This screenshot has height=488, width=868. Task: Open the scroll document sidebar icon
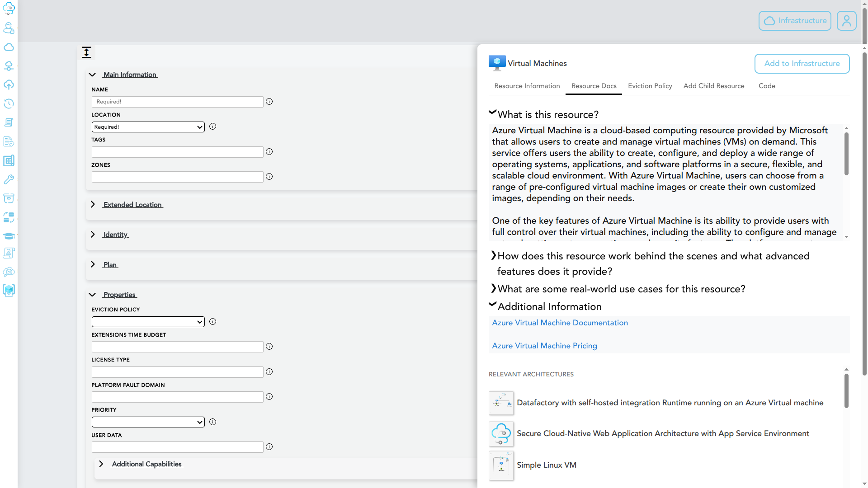tap(9, 122)
